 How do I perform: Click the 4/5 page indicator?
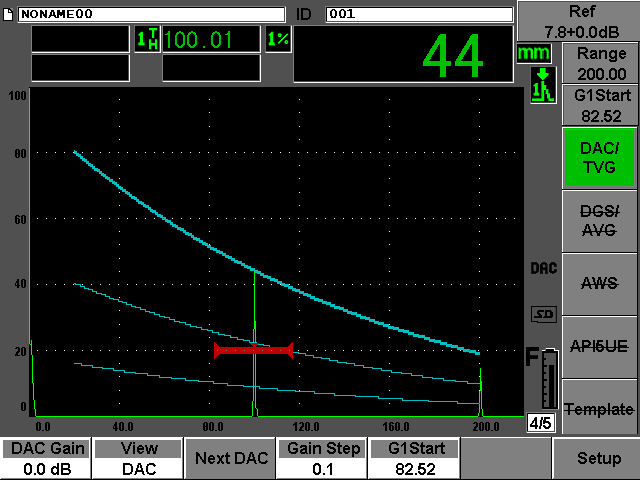[540, 423]
